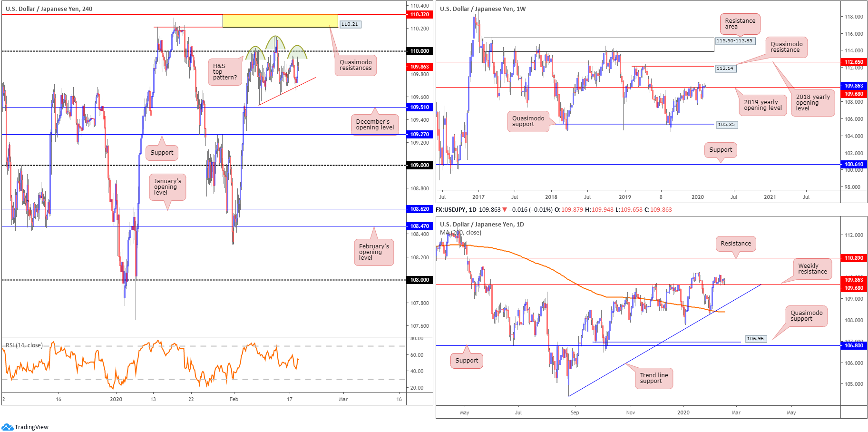Click the '2018 yearly opening level' callout
Viewport: 868px width, 432px height.
click(813, 103)
